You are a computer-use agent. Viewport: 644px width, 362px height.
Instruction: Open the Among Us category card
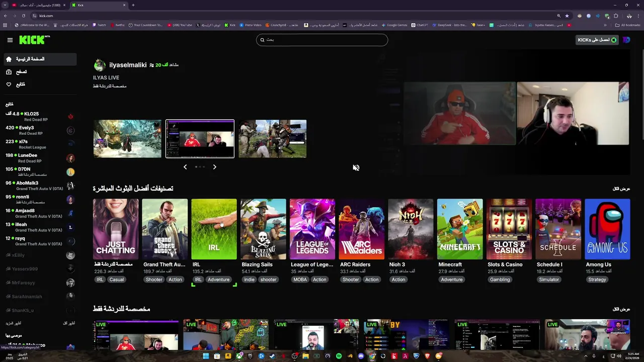point(607,229)
